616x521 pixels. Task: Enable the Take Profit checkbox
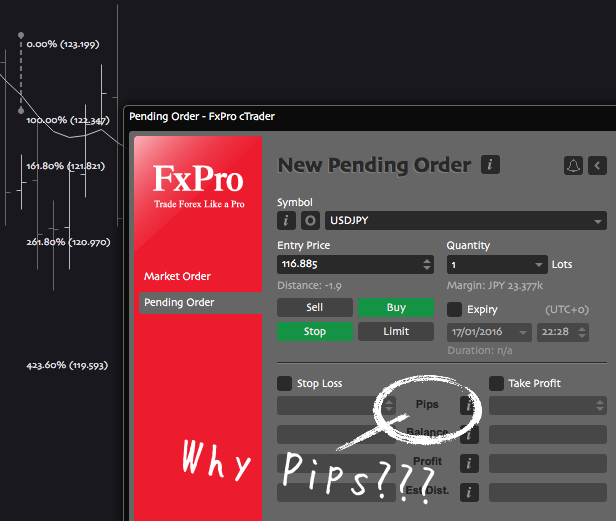coord(496,383)
